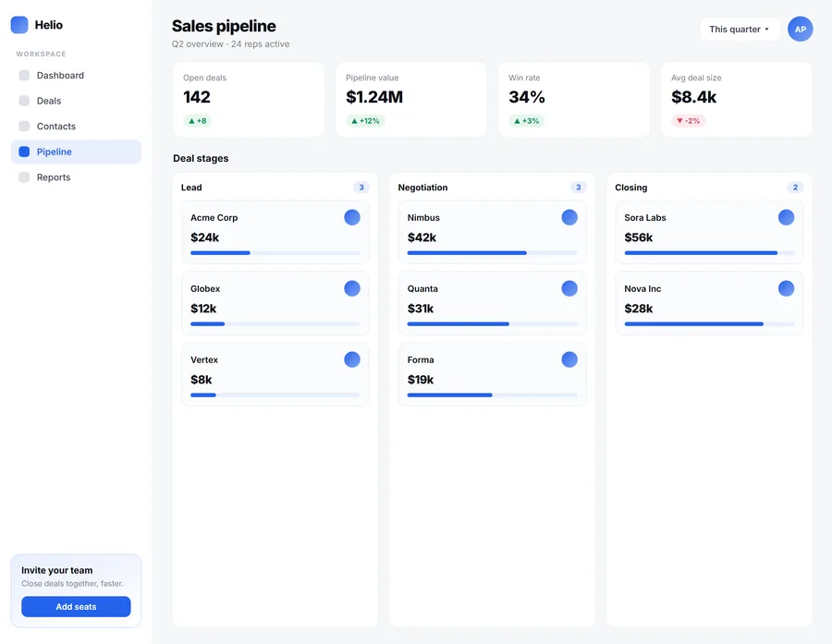The height and width of the screenshot is (644, 832).
Task: Click the Sora Labs owner avatar
Action: click(787, 217)
